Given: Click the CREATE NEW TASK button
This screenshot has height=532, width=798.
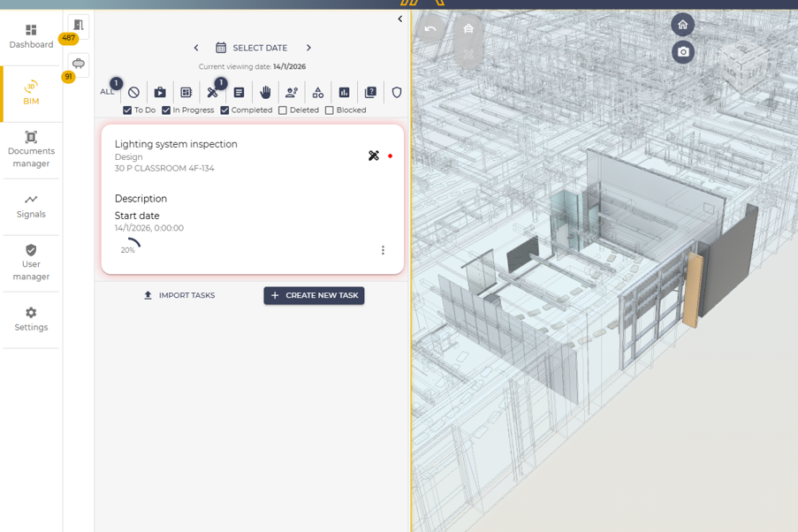Looking at the screenshot, I should tap(314, 295).
